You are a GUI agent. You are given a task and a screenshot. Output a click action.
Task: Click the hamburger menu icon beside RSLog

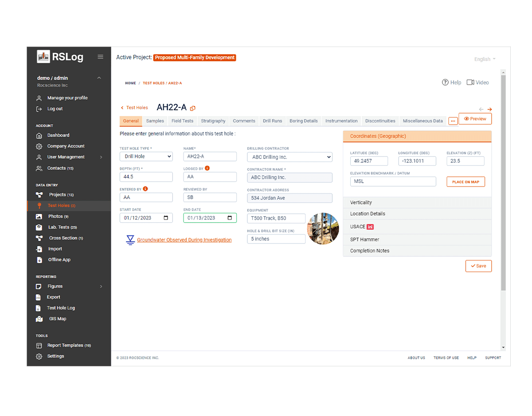click(x=100, y=57)
